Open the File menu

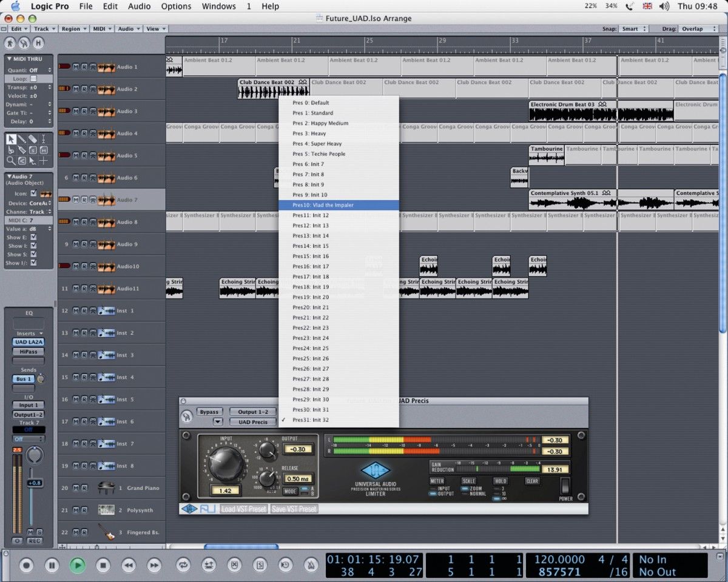86,6
